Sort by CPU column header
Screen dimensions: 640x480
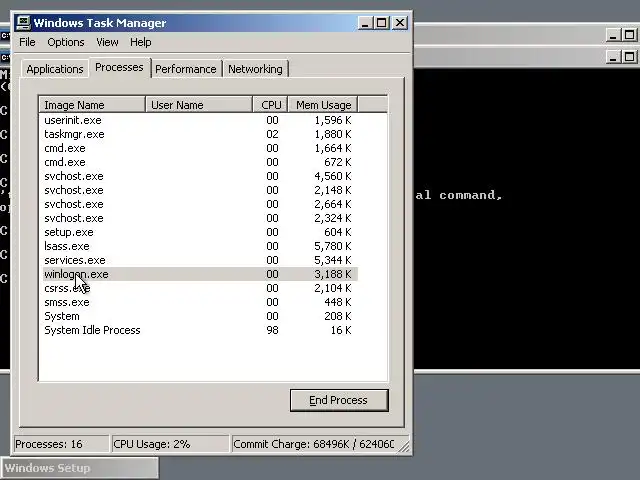[x=271, y=105]
